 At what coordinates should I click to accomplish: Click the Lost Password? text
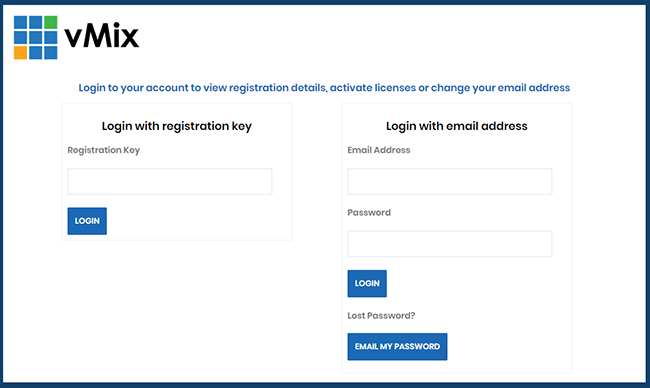pos(381,316)
